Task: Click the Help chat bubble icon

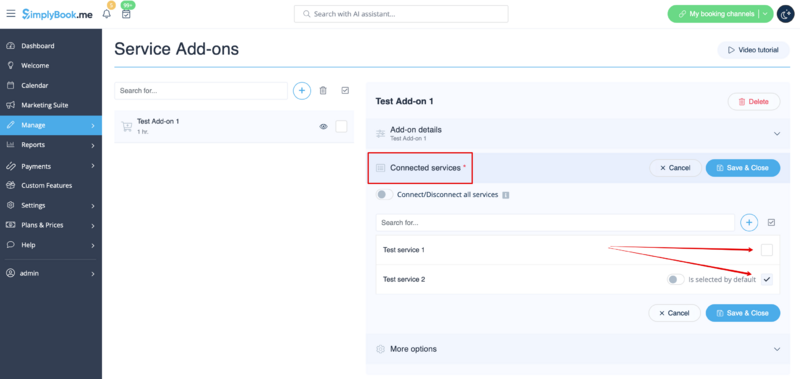Action: pos(10,245)
